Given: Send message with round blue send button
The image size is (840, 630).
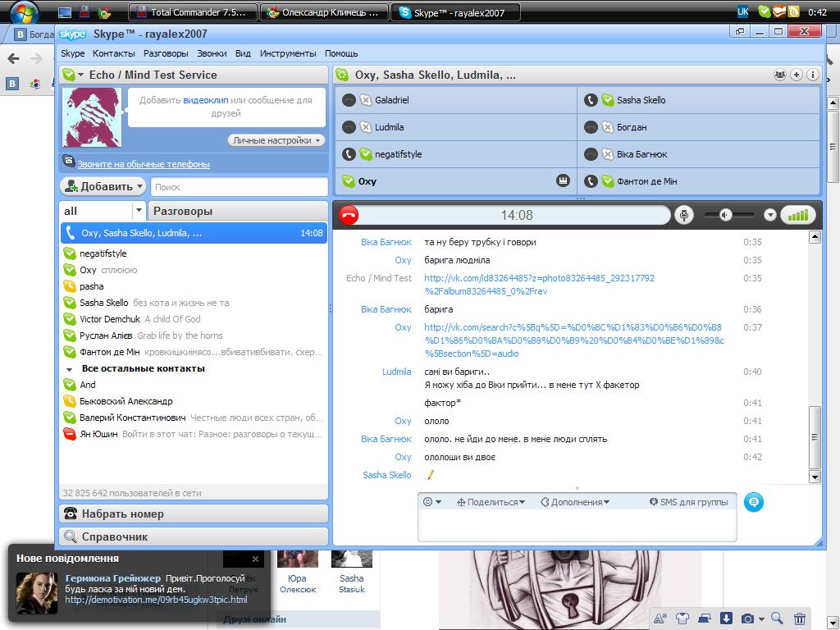Looking at the screenshot, I should coord(753,502).
